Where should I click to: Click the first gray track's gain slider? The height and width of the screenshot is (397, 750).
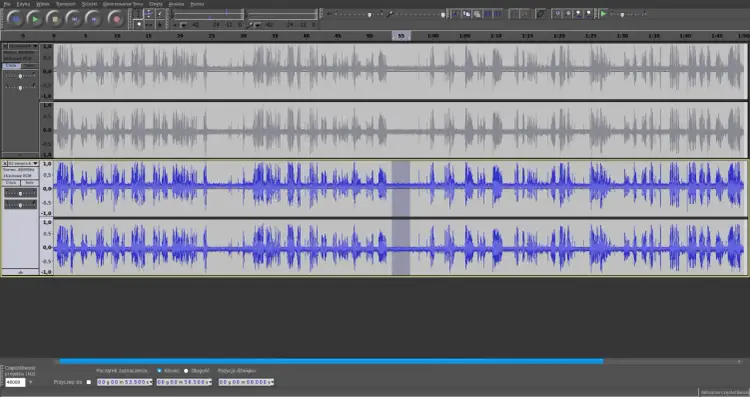(x=20, y=76)
